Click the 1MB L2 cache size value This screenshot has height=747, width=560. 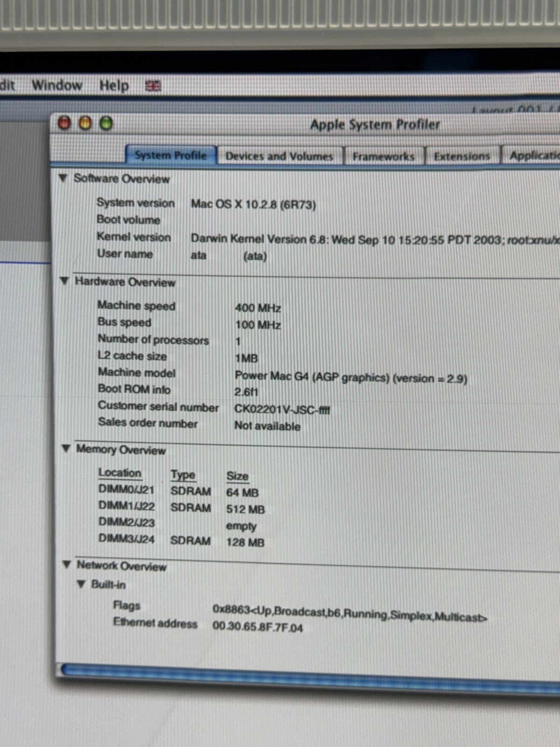point(246,359)
